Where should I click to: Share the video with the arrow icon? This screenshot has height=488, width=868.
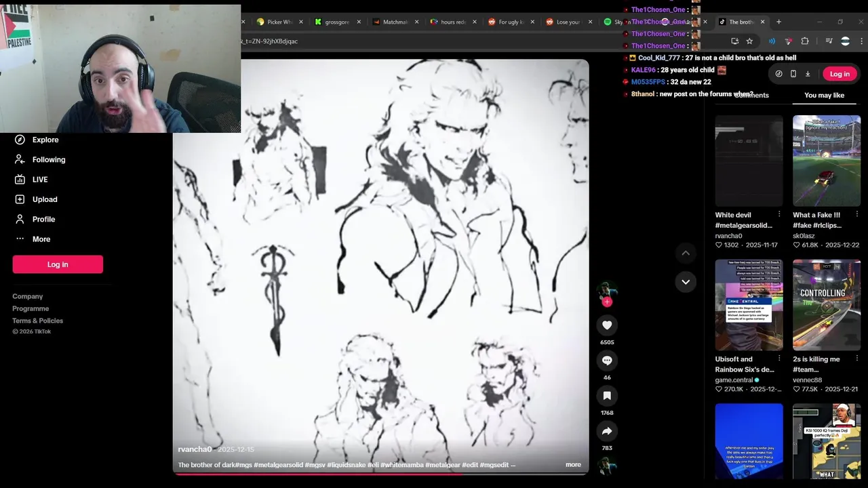tap(607, 431)
